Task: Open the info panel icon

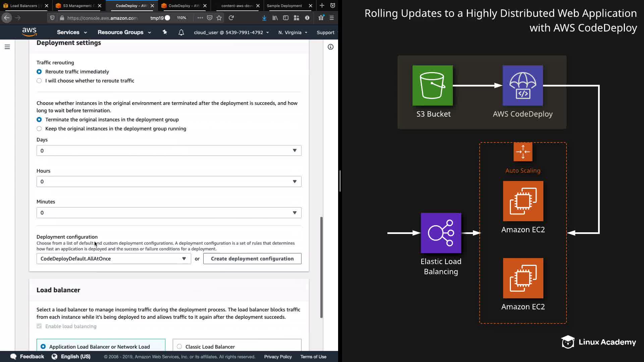Action: coord(330,47)
